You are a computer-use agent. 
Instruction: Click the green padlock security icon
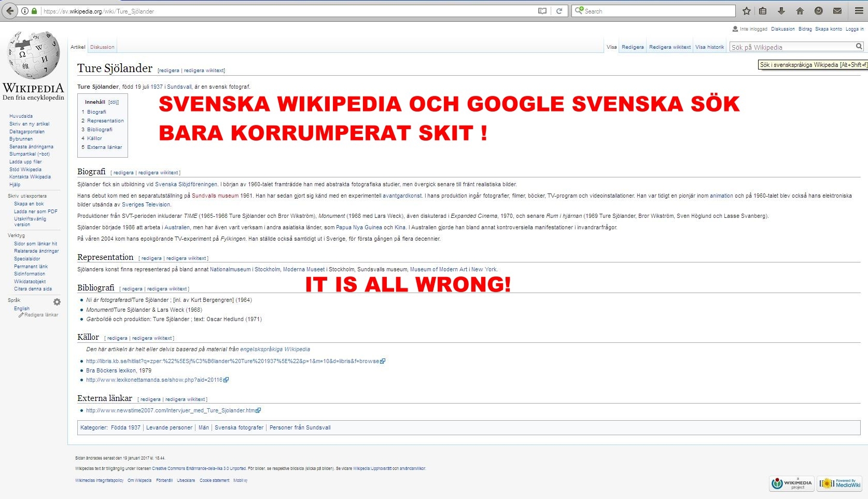coord(34,11)
